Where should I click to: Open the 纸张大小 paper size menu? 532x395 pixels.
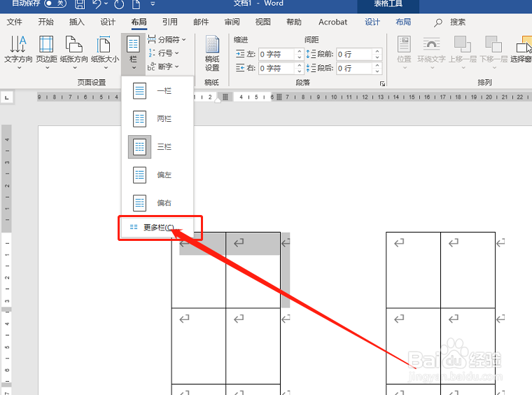(x=105, y=53)
